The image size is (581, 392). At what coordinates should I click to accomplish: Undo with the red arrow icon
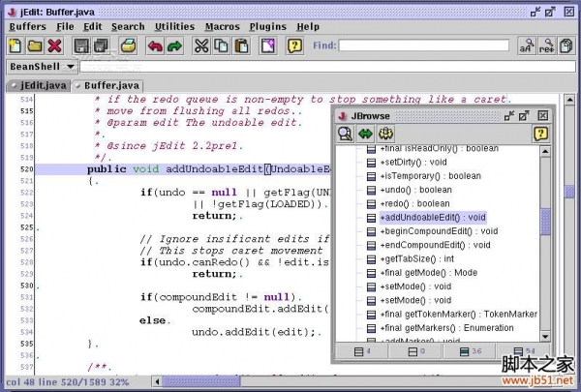pos(155,45)
